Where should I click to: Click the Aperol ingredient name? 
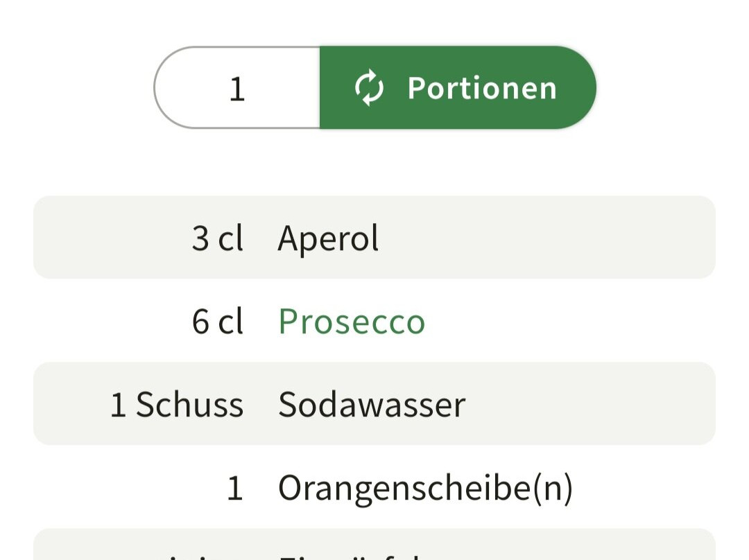point(328,238)
